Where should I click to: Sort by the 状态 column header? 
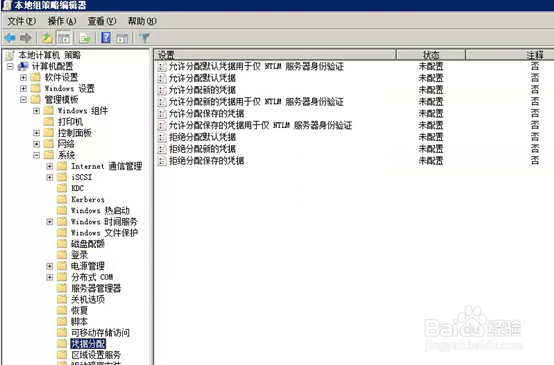[x=431, y=55]
